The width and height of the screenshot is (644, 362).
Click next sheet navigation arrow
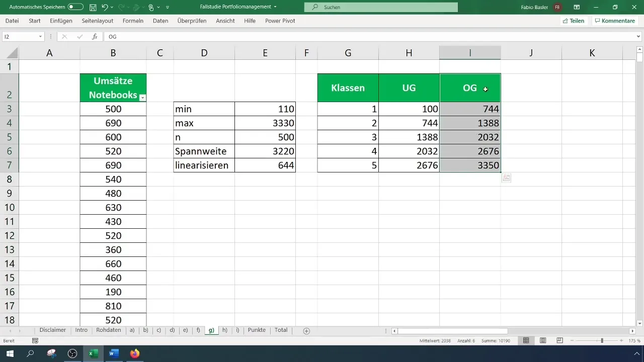tap(20, 331)
